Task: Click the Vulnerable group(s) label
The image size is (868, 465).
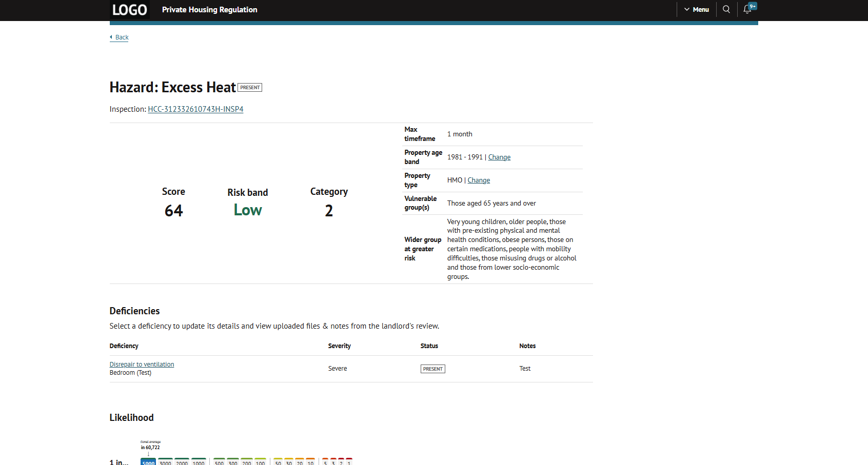Action: click(421, 204)
